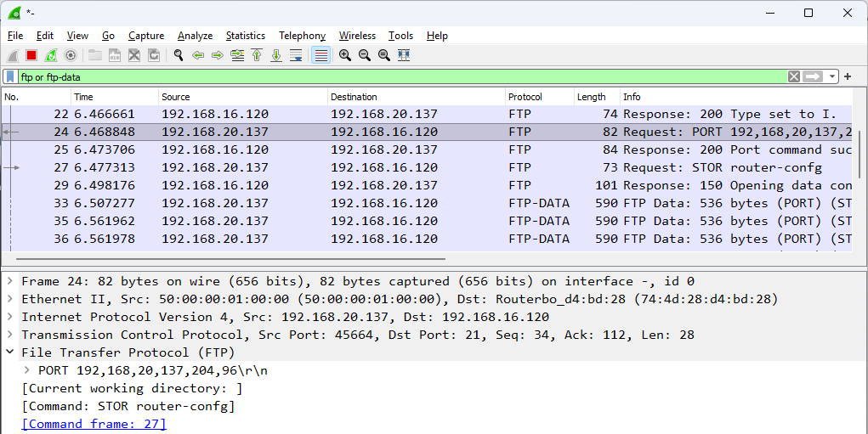
Task: Open the Help menu
Action: click(437, 36)
